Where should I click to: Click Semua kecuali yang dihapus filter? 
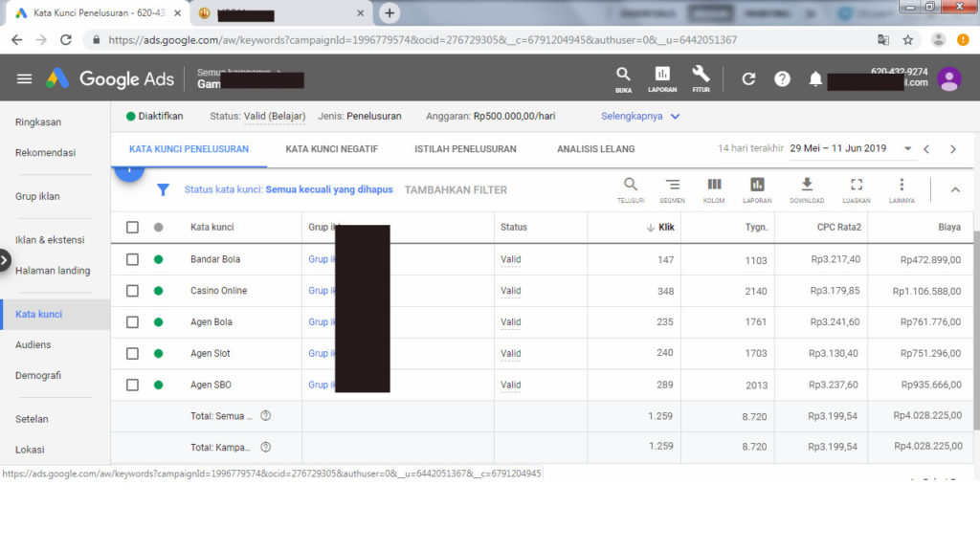(x=329, y=189)
